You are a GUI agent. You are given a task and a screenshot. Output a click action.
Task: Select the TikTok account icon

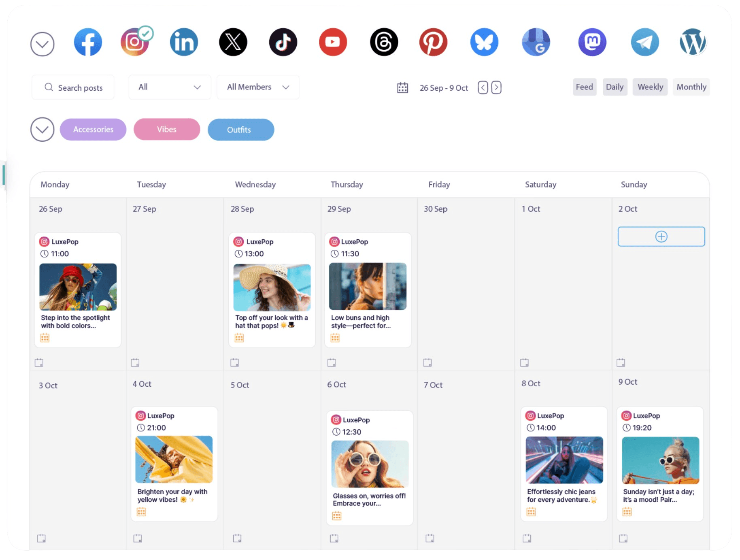pyautogui.click(x=283, y=42)
